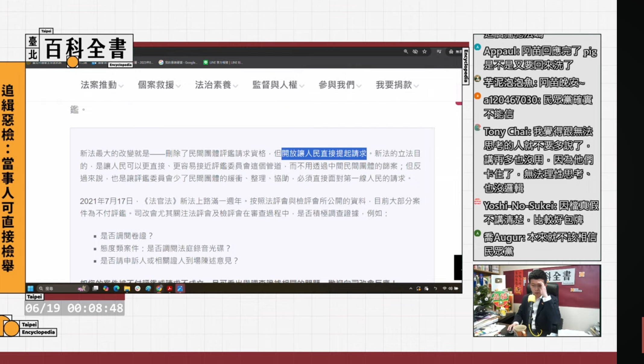This screenshot has height=364, width=644.
Task: Open File Explorer from the taskbar
Action: point(127,289)
